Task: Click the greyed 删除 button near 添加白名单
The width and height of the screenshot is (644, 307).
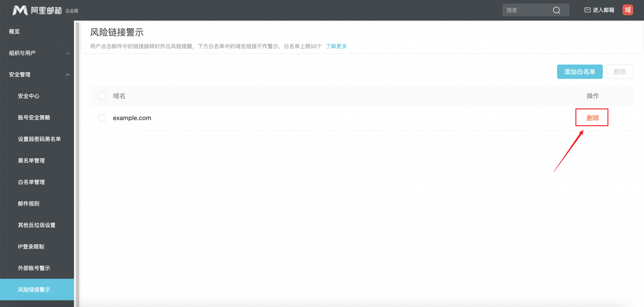Action: point(620,72)
